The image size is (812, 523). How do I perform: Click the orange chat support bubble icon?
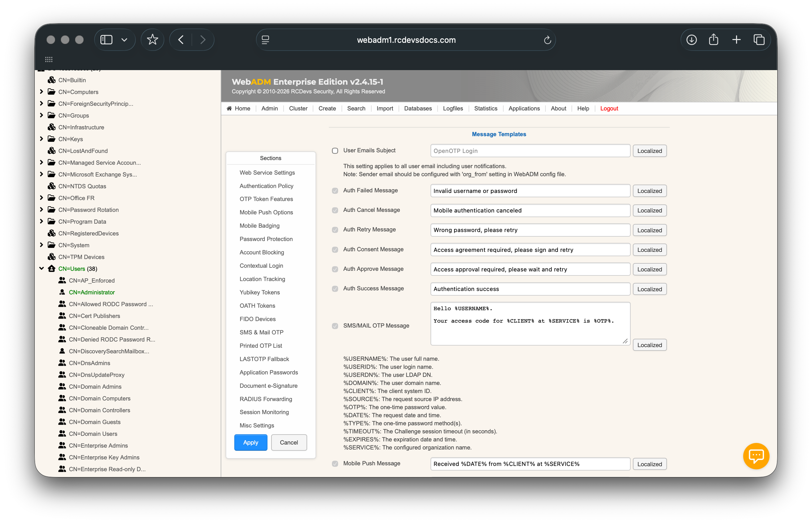[x=756, y=456]
